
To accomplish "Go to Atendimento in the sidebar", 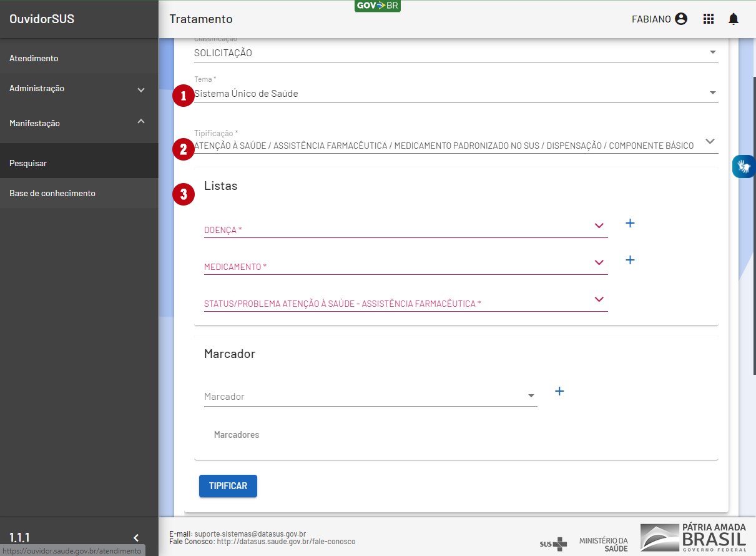I will [34, 58].
